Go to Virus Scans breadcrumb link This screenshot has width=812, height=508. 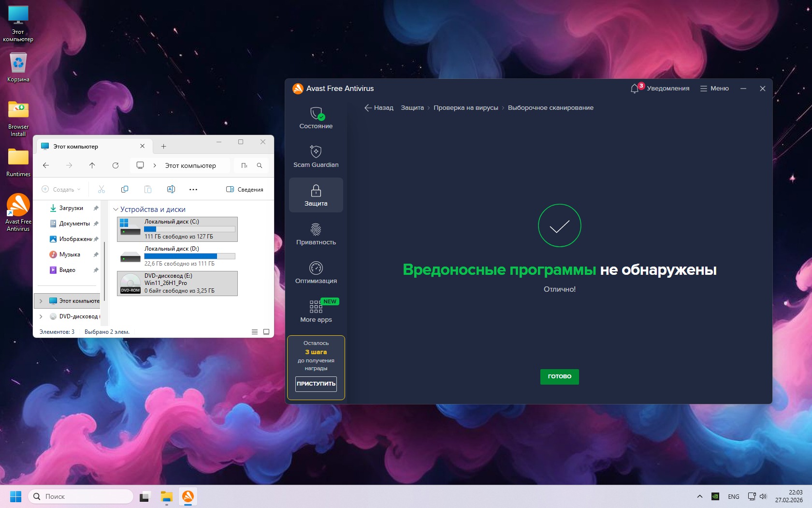465,108
